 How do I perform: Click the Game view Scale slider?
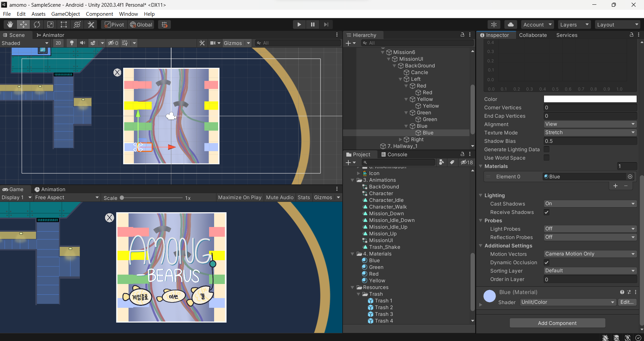152,198
